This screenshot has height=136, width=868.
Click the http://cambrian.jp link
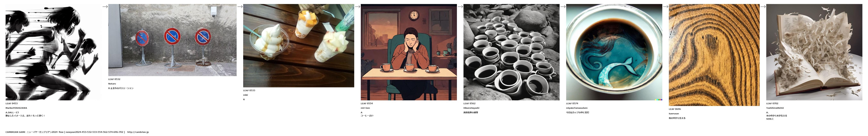[138, 132]
